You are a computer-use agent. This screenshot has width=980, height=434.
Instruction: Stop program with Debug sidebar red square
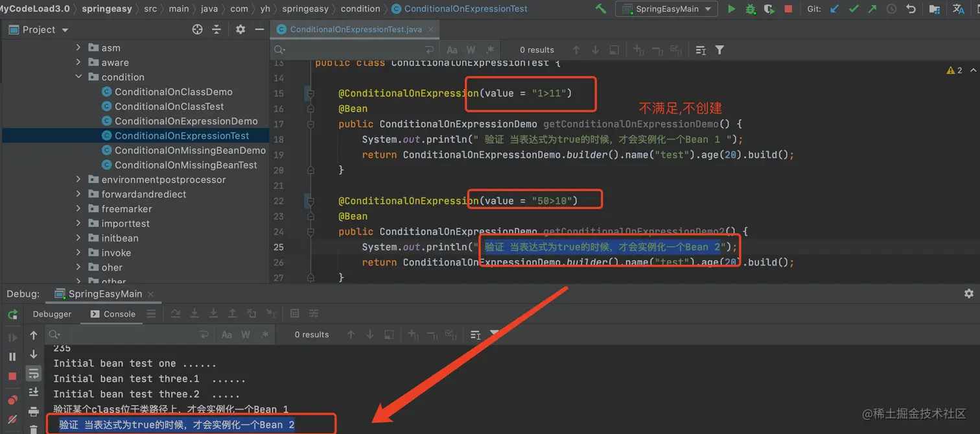(x=12, y=376)
